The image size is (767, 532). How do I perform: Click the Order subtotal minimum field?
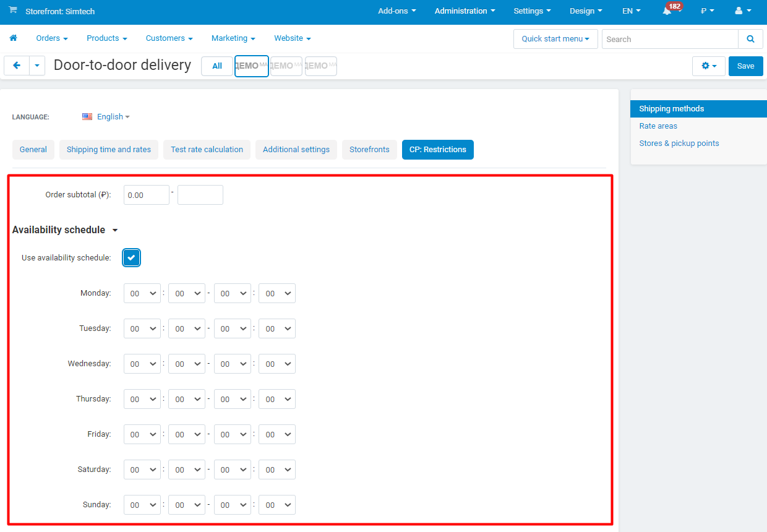coord(147,195)
